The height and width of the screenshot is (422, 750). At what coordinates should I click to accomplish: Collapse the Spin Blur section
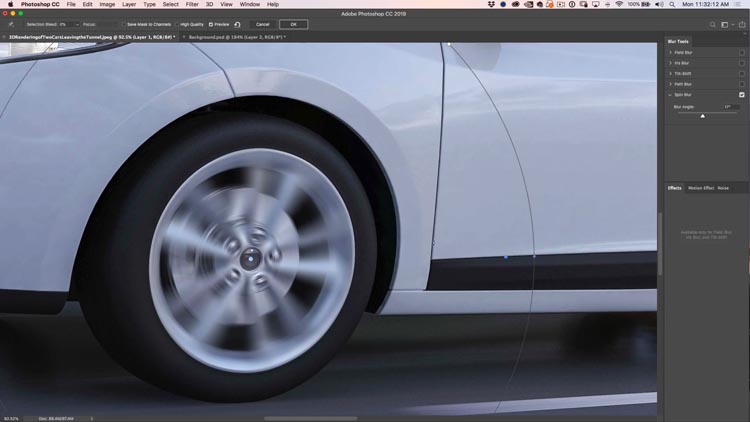670,95
